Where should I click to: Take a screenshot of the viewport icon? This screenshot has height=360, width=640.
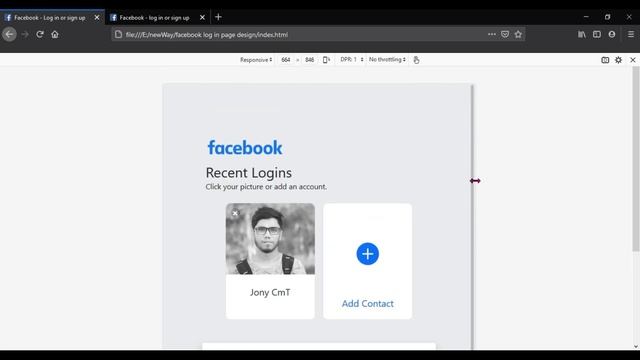[x=605, y=60]
